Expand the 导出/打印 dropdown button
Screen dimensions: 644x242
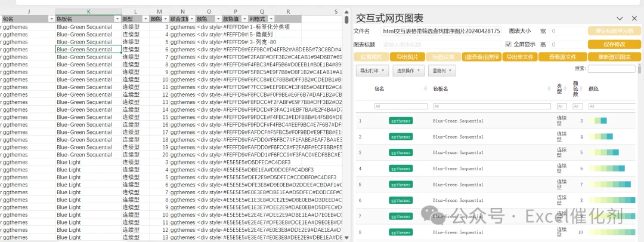point(373,71)
